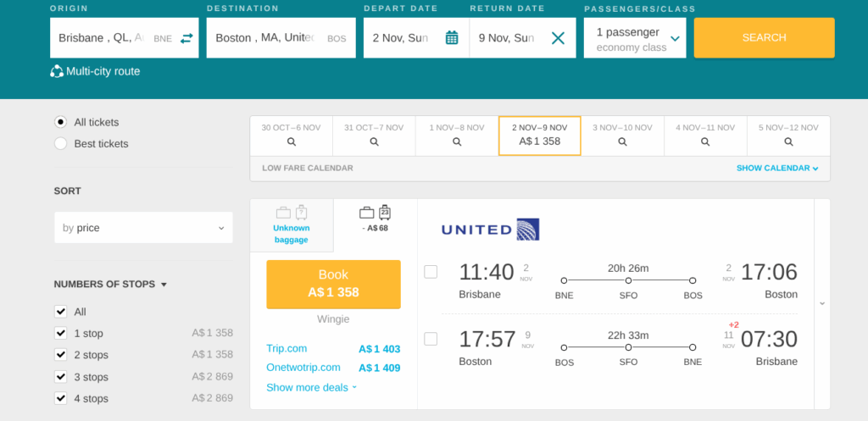Book the A$1 358 Wingie fare

333,284
